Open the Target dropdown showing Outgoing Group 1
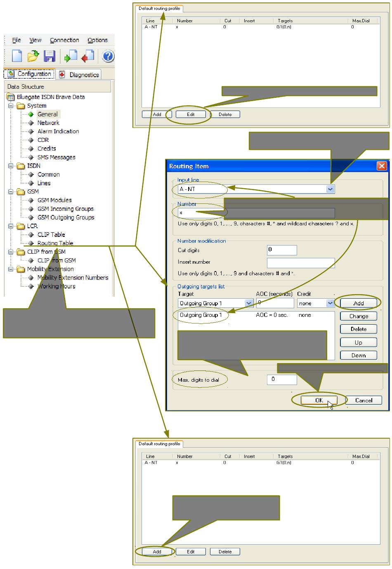 (248, 303)
